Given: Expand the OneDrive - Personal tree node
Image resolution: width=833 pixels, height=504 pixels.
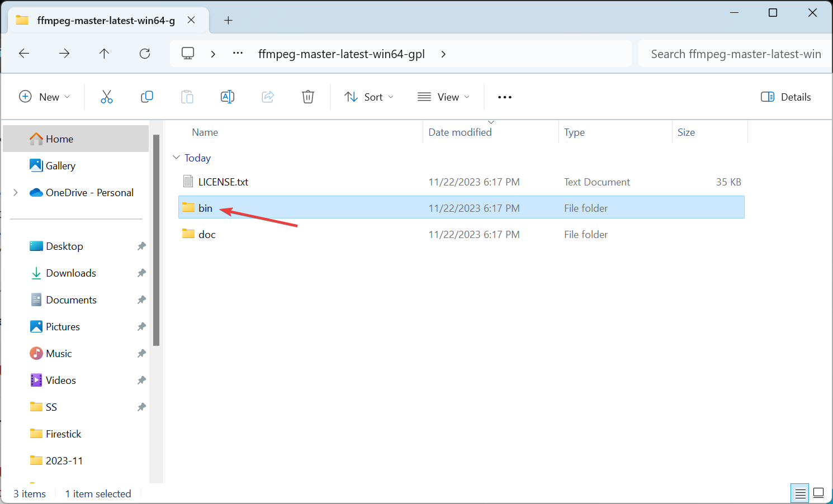Looking at the screenshot, I should pos(16,193).
